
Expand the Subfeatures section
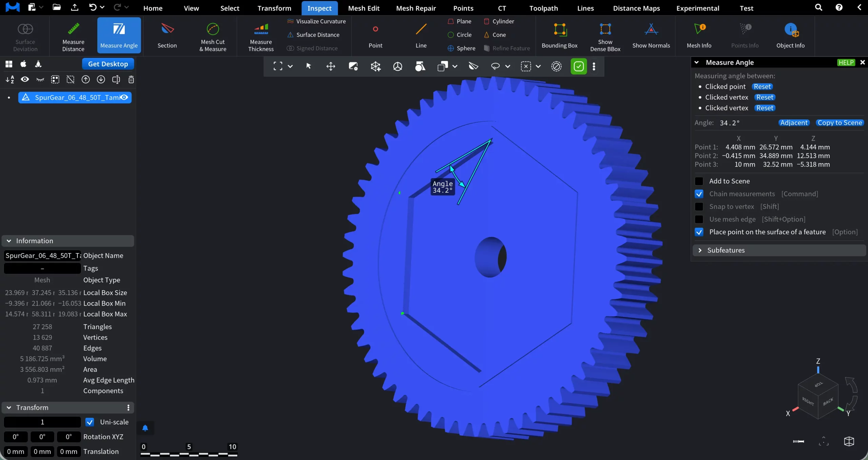click(700, 250)
